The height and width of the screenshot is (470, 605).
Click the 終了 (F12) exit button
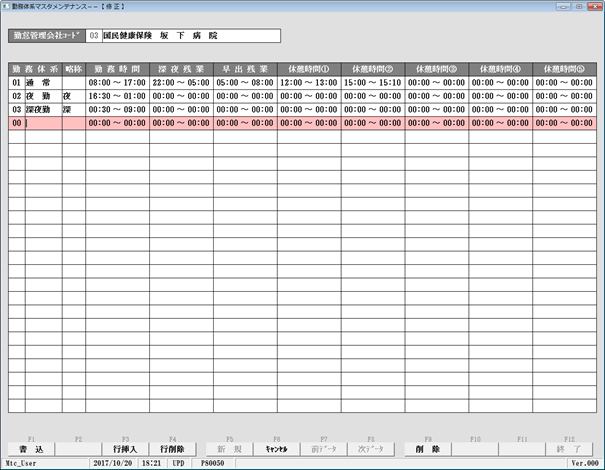coord(569,449)
